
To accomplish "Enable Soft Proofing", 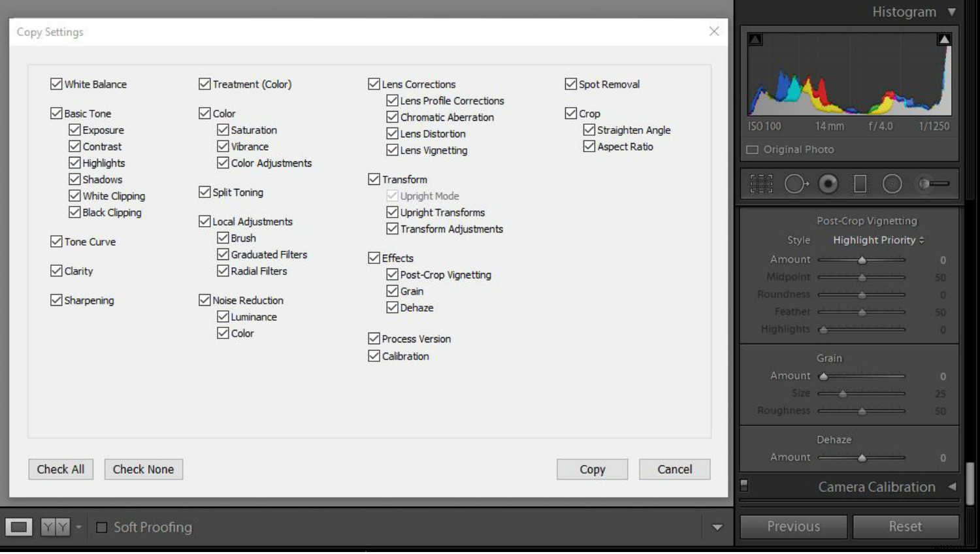I will [x=101, y=527].
